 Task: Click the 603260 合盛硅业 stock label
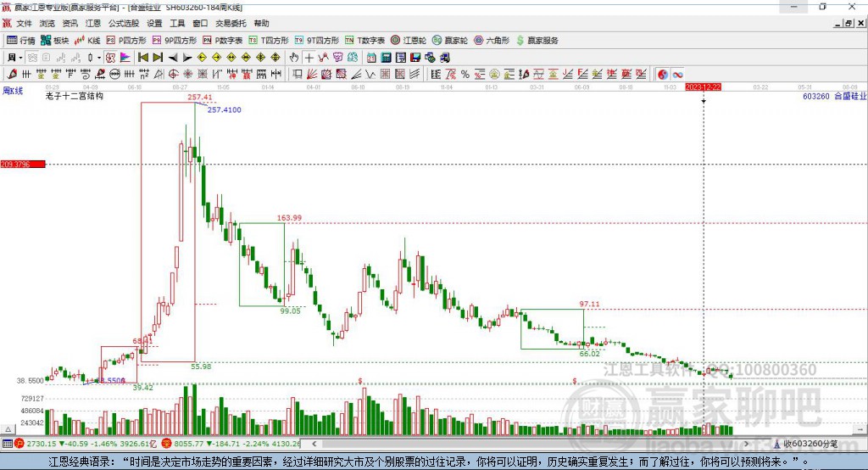[x=834, y=96]
